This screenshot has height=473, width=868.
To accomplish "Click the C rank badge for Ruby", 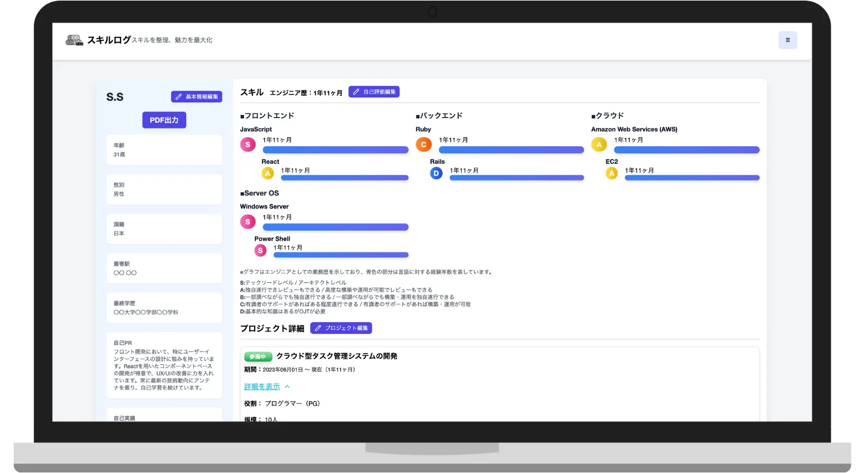I will pyautogui.click(x=423, y=145).
